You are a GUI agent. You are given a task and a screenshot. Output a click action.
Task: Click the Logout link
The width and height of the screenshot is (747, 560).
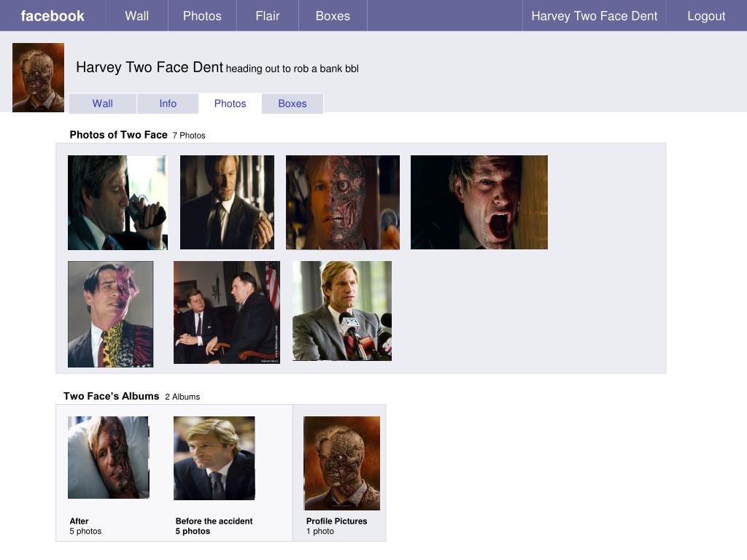tap(706, 16)
